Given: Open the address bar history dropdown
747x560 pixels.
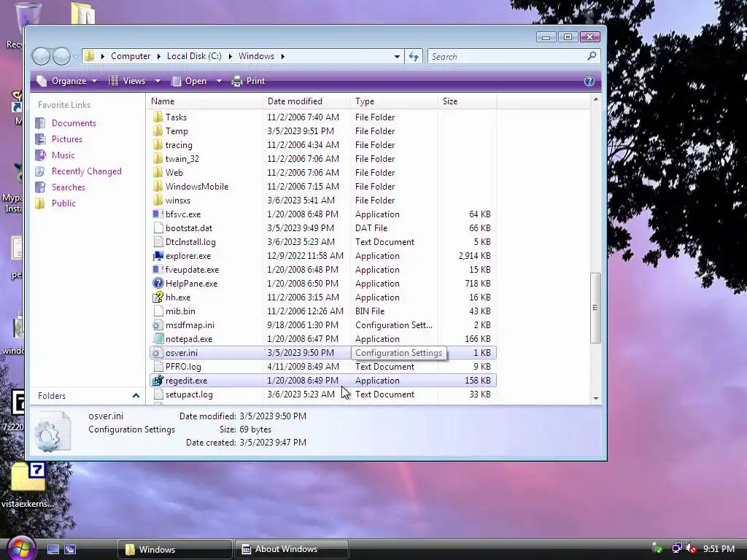Looking at the screenshot, I should click(x=397, y=57).
